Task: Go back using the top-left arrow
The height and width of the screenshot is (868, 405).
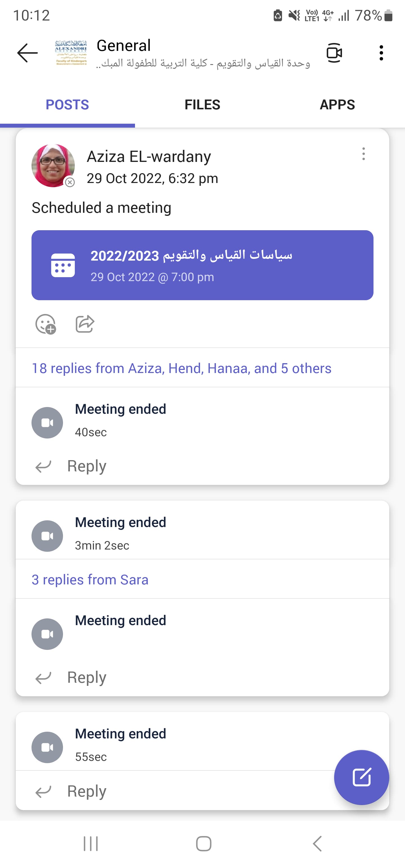Action: click(27, 53)
